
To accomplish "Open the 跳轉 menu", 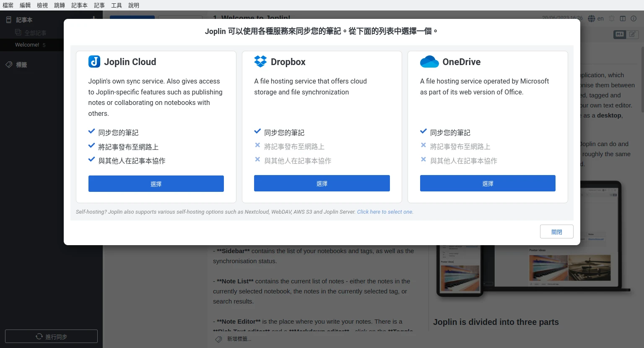I will (x=60, y=5).
